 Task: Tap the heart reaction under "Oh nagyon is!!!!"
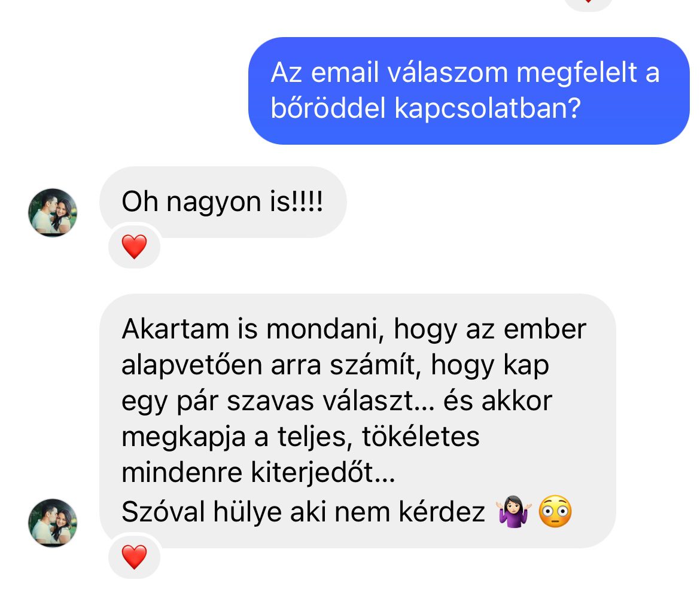(x=135, y=246)
